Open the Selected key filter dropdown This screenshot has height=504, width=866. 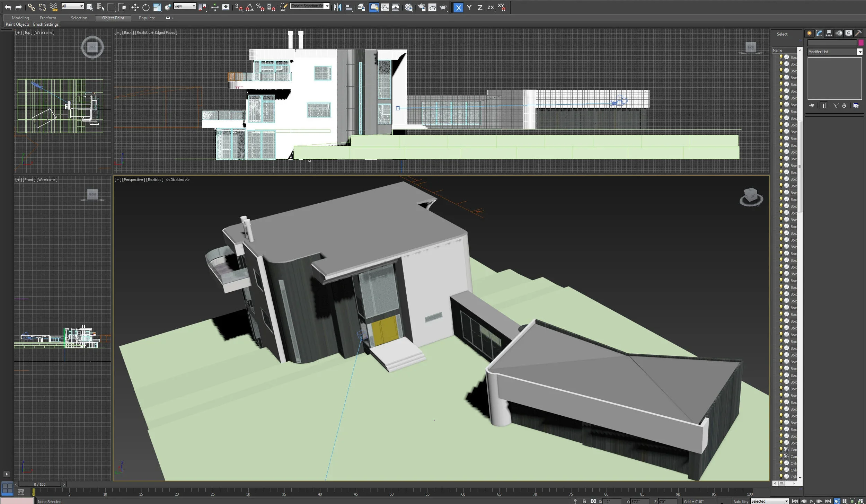click(786, 501)
